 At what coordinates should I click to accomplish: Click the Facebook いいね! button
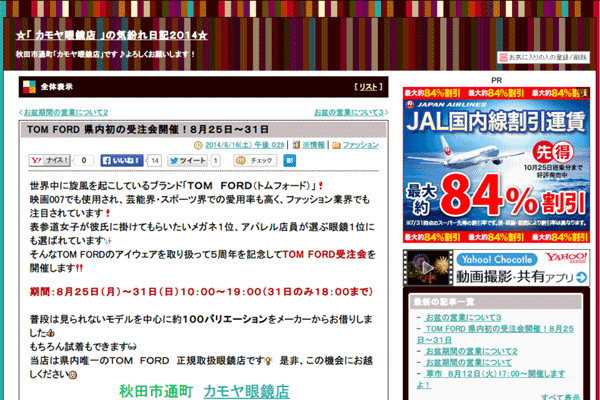(122, 160)
